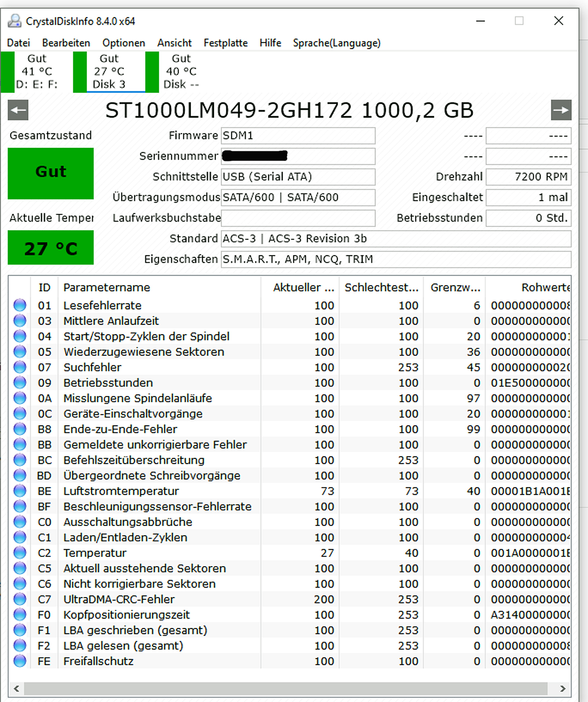Open the Festplatte menu
The height and width of the screenshot is (702, 588).
[x=226, y=43]
